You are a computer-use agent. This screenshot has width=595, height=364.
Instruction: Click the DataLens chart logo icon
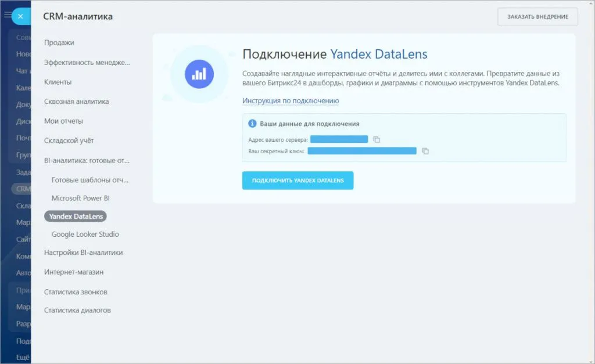pos(199,74)
